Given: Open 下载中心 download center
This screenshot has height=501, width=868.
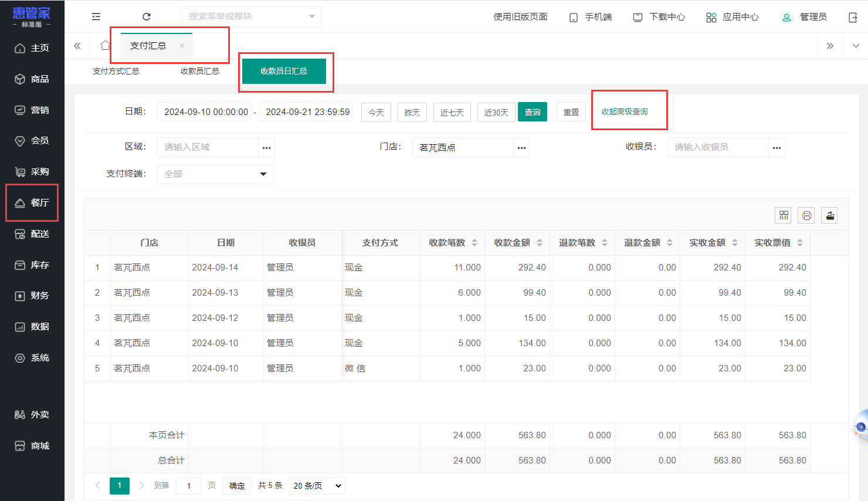Looking at the screenshot, I should pyautogui.click(x=659, y=17).
